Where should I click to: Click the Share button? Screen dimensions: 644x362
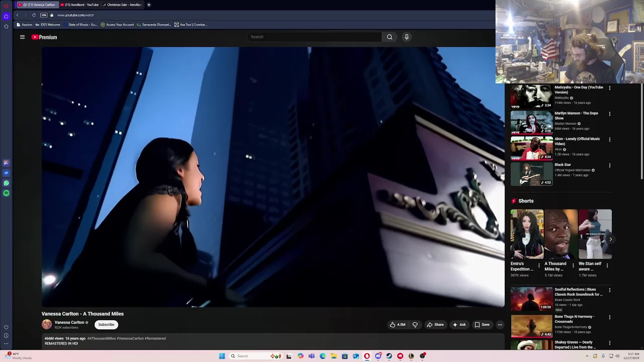pyautogui.click(x=435, y=325)
